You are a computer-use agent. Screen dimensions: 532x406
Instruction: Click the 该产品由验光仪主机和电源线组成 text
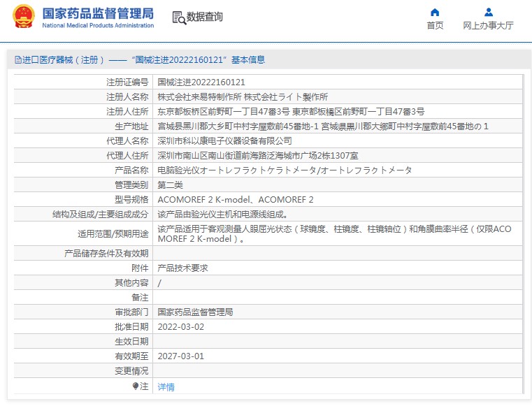click(223, 215)
